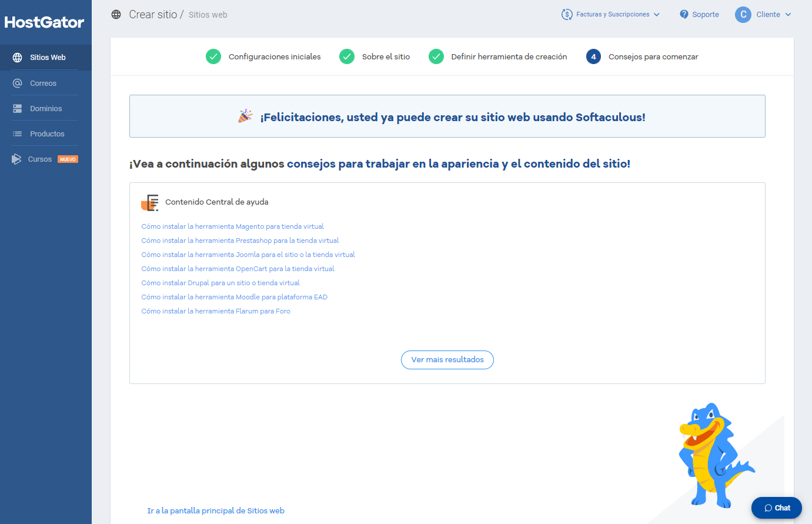Click the Dominios server icon
Viewport: 812px width, 524px height.
click(x=18, y=109)
